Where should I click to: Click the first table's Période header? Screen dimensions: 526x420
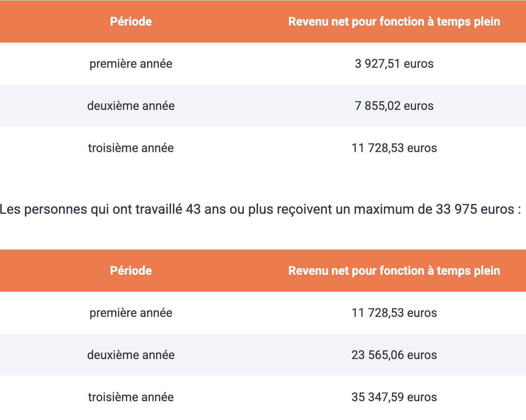pos(131,21)
